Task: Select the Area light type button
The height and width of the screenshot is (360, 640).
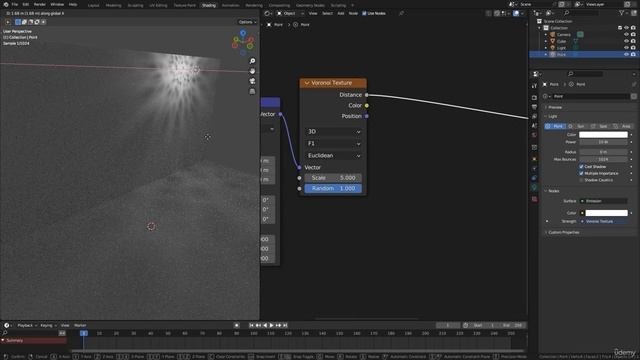Action: (622, 126)
